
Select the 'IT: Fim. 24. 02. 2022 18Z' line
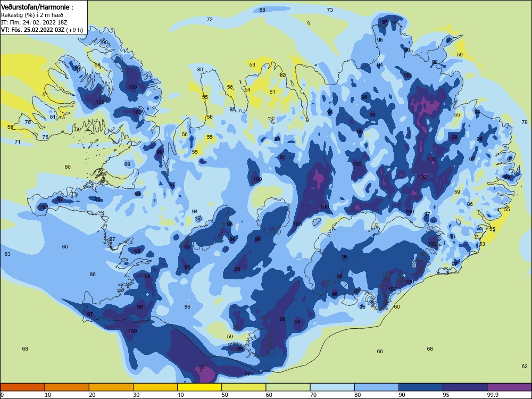coord(34,22)
